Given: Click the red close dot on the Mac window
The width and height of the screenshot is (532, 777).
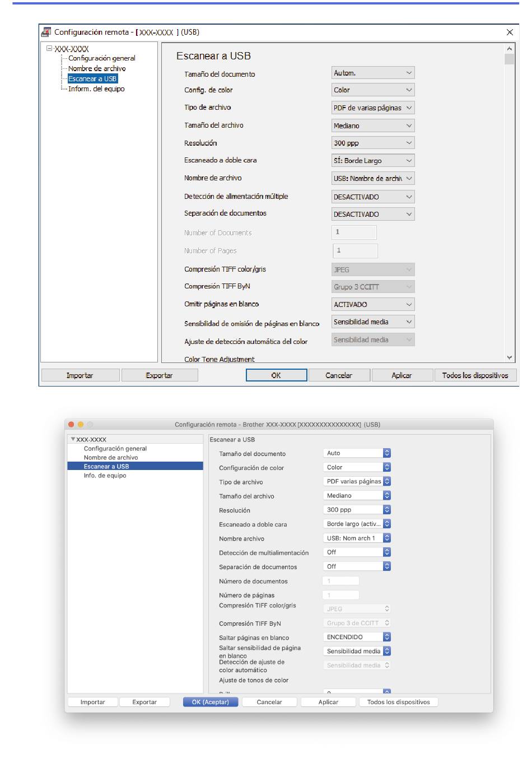Looking at the screenshot, I should [x=71, y=425].
